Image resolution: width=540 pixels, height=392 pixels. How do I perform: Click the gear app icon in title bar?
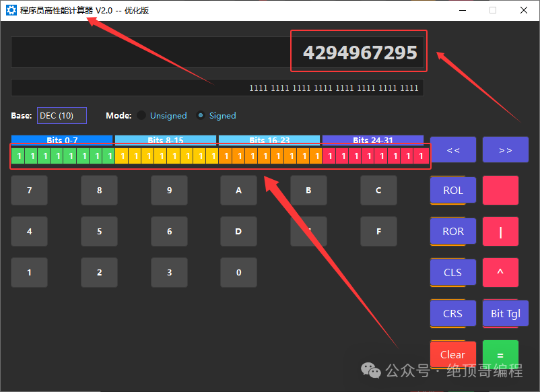click(11, 10)
